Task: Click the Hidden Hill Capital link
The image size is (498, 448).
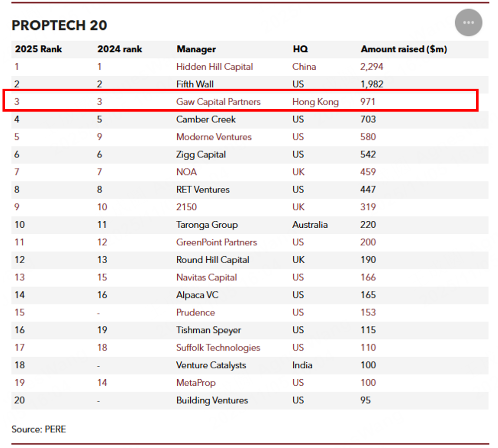Action: point(215,66)
